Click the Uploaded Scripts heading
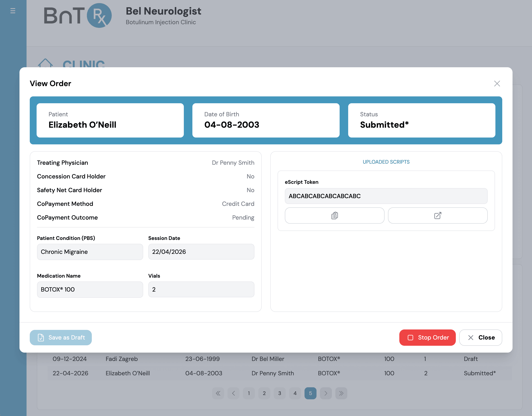Screen dimensions: 532x416 coord(386,162)
